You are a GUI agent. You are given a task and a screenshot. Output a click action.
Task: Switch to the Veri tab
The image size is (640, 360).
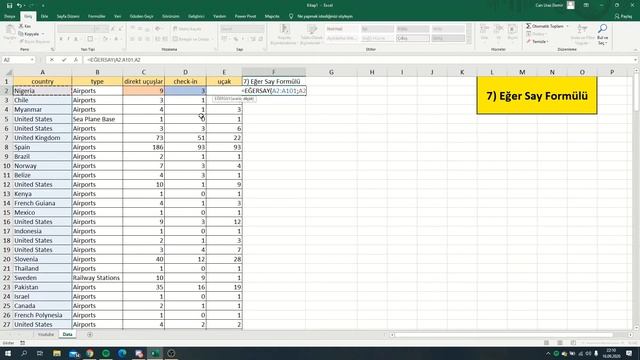(x=118, y=16)
